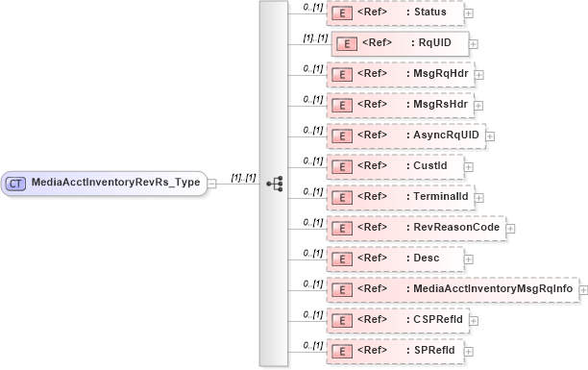The height and width of the screenshot is (370, 588).
Task: Click the E icon beside CSPRefId
Action: click(342, 321)
